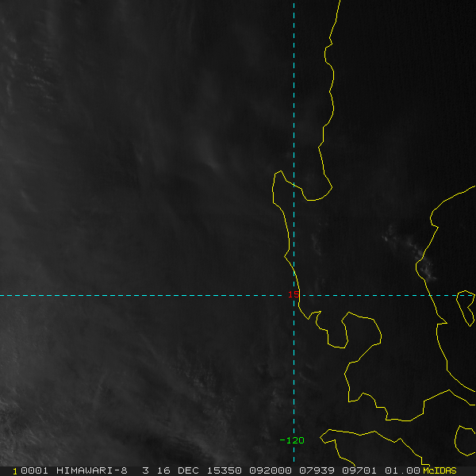Select the HIMAWARI-8 satellite name text
The height and width of the screenshot is (476, 476).
(92, 470)
